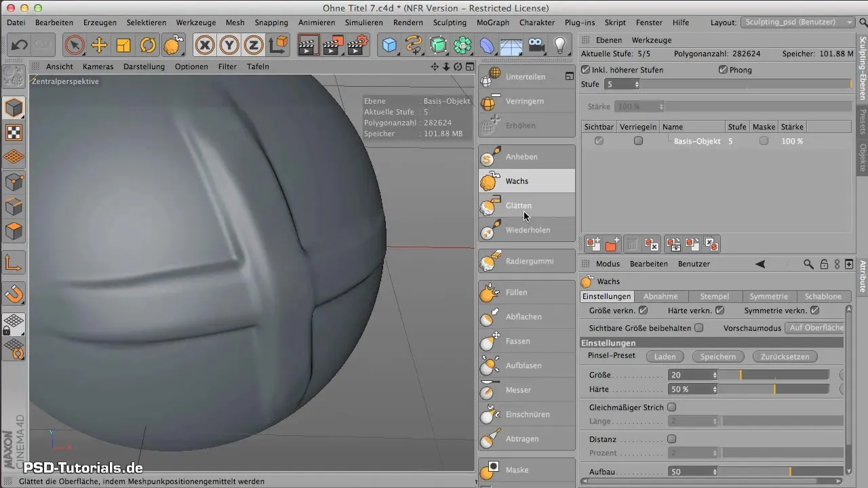Toggle the Phong checkbox
Image resolution: width=868 pixels, height=488 pixels.
723,70
